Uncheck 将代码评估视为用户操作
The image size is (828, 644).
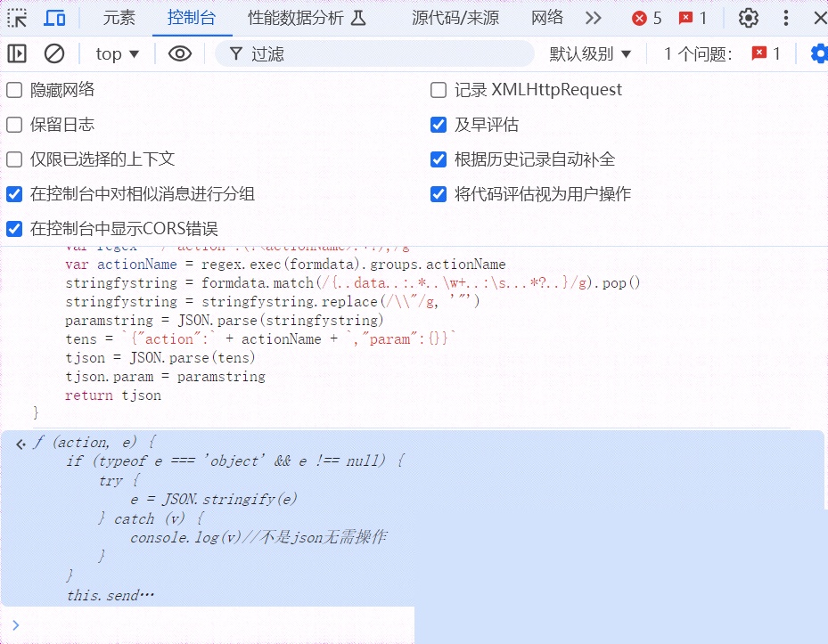pyautogui.click(x=439, y=194)
